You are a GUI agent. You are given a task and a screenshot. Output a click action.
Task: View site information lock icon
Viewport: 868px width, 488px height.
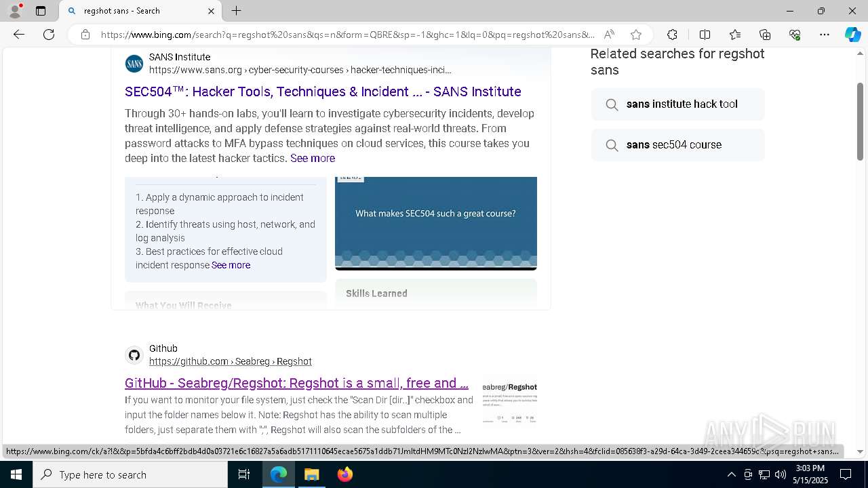point(85,35)
